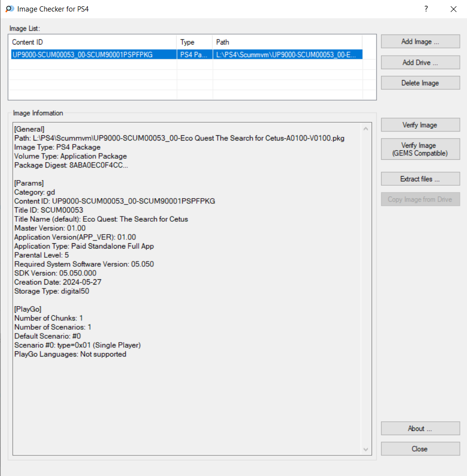Click the 'Number of Chunks: 1' line
Screen dimensions: 467x476
(48, 318)
